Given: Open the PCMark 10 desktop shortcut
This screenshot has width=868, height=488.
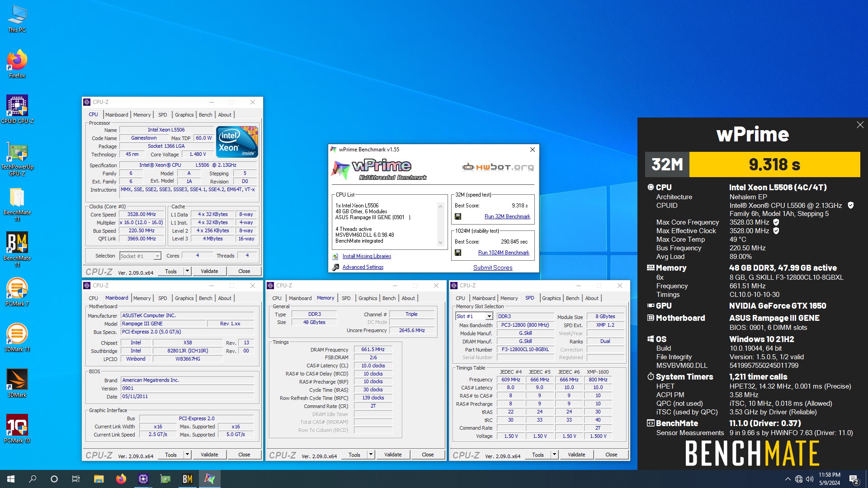Looking at the screenshot, I should [x=17, y=429].
